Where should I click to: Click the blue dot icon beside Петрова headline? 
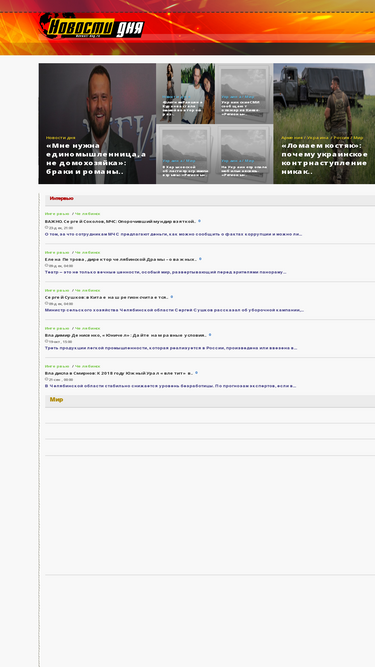click(x=200, y=259)
